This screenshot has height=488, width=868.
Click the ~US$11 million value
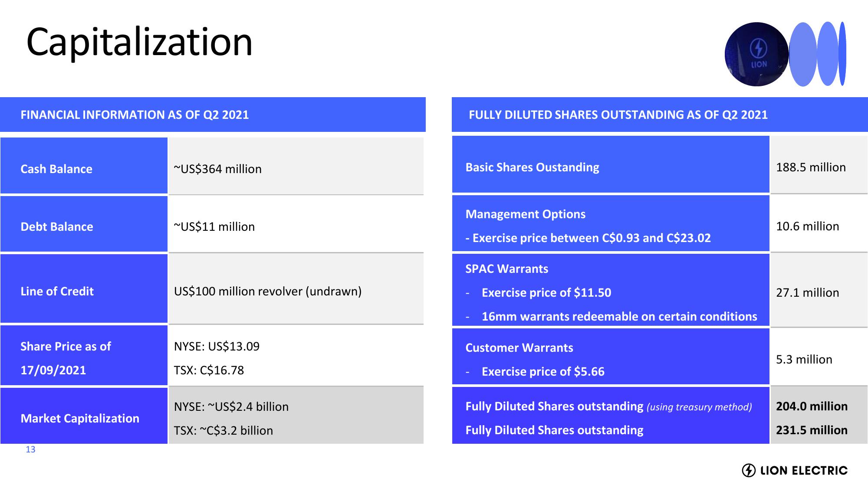click(x=214, y=226)
